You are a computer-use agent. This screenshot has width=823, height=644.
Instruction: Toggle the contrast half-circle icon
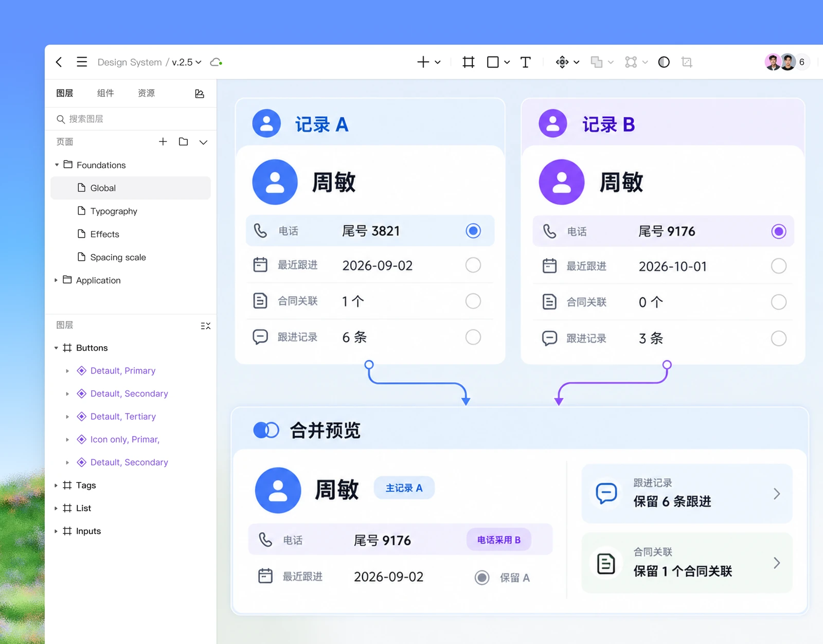coord(664,62)
